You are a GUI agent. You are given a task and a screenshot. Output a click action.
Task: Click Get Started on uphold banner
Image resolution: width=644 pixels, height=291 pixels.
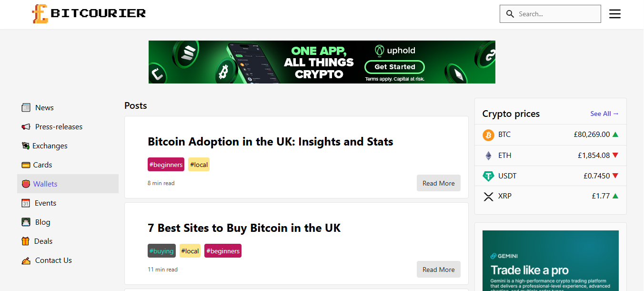[395, 67]
